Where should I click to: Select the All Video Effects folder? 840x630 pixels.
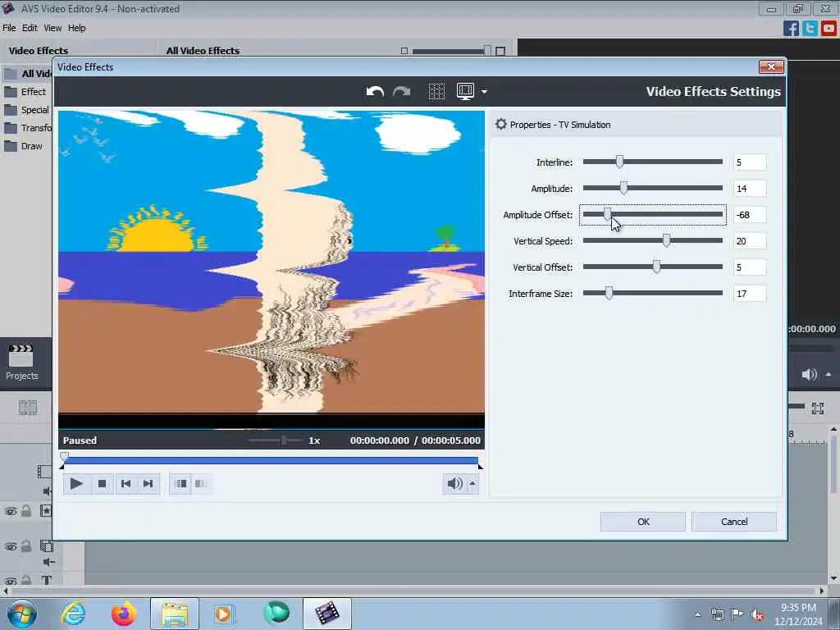27,73
